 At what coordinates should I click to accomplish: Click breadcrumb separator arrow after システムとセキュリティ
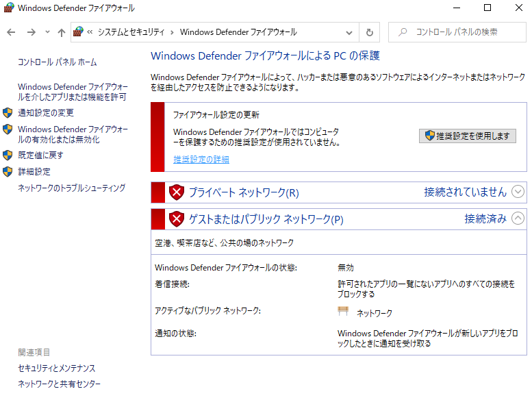[173, 32]
